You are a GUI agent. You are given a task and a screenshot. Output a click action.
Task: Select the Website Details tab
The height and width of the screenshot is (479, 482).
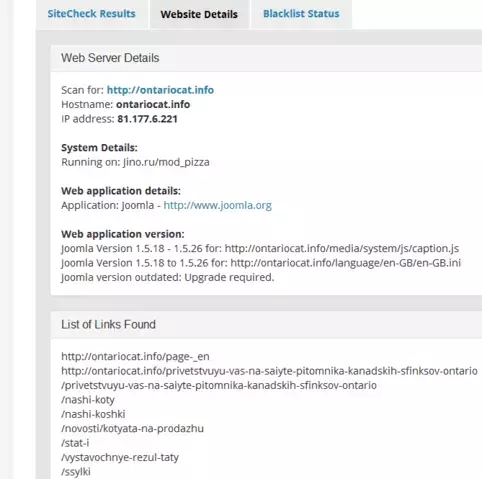click(x=199, y=14)
